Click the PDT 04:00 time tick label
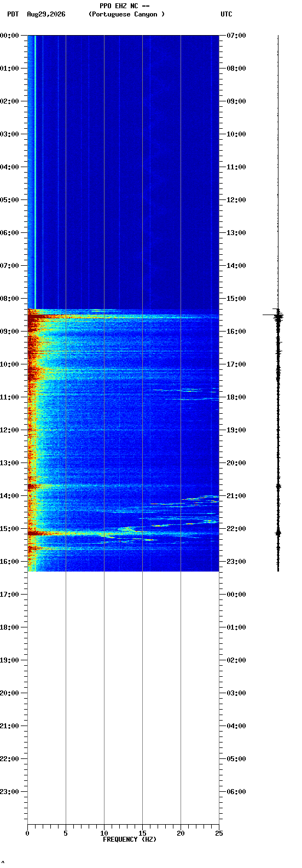 coord(10,167)
